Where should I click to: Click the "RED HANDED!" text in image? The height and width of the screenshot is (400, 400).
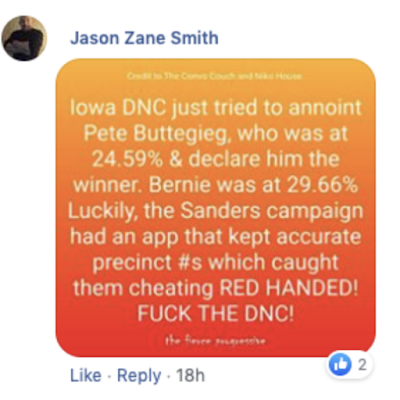(x=289, y=288)
